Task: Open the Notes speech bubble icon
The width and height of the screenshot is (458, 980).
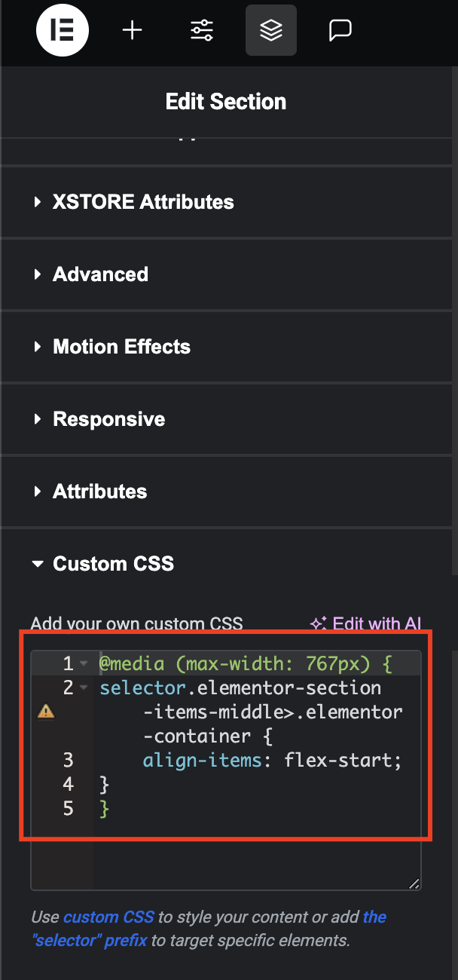Action: (340, 30)
